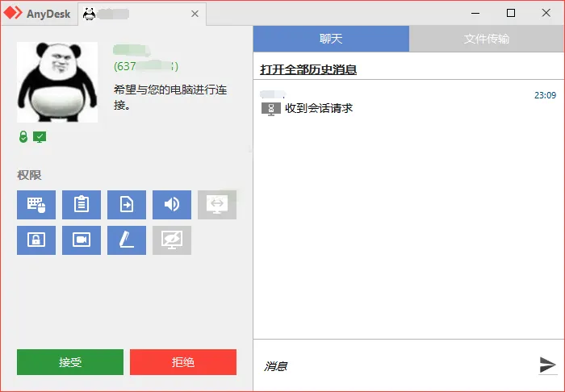The image size is (565, 392).
Task: Close the panda session tab
Action: 195,14
